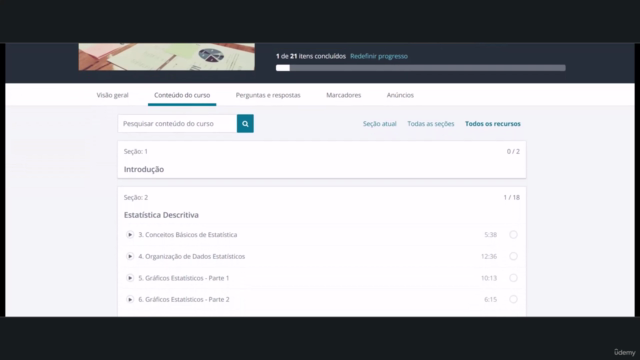Go to the Anúncios tab
The width and height of the screenshot is (640, 360).
(400, 95)
